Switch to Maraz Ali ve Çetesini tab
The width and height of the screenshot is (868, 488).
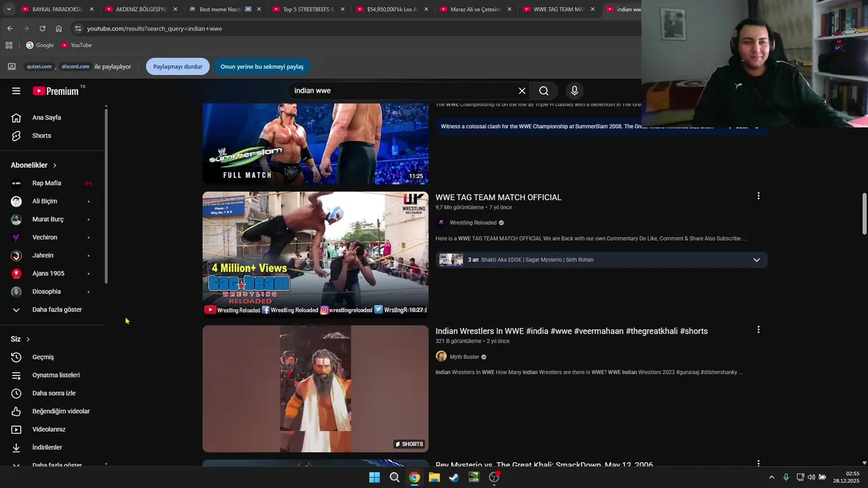tap(470, 9)
